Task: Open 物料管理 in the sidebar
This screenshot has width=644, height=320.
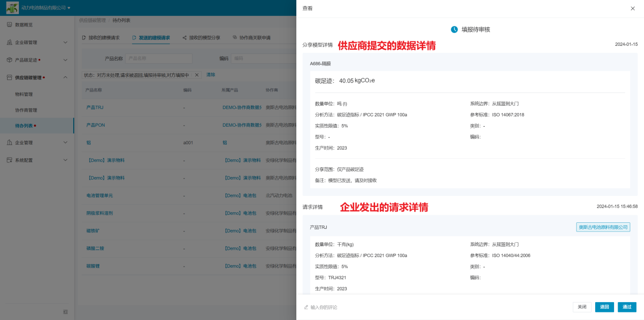Action: tap(24, 94)
